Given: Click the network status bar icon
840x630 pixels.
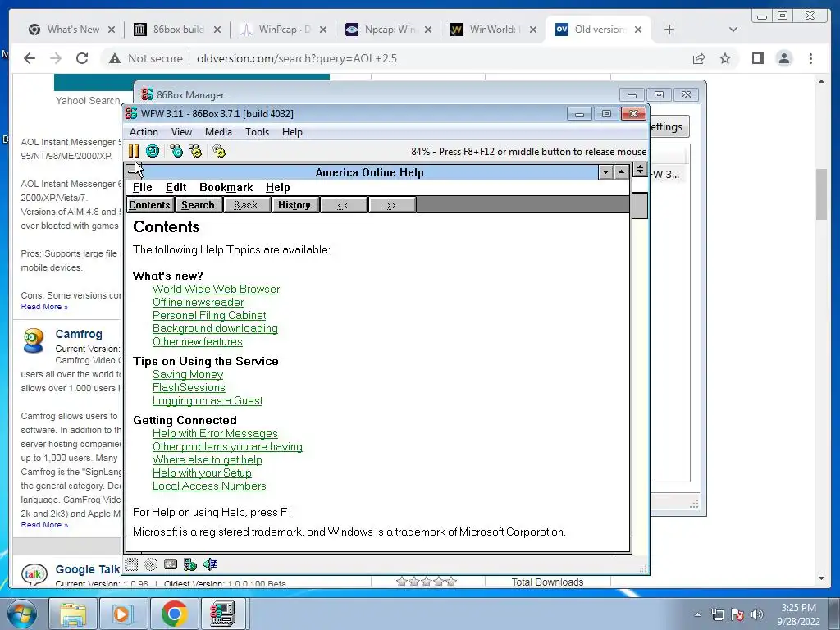Looking at the screenshot, I should pos(189,564).
